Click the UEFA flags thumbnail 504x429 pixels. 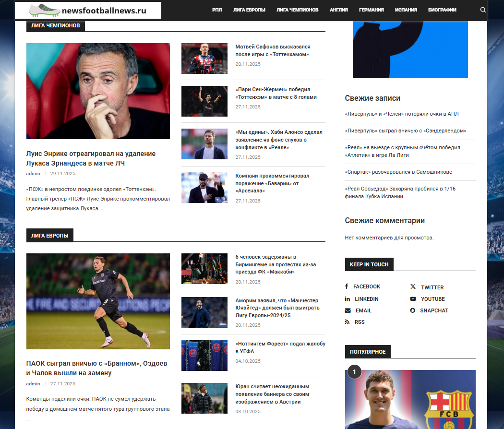(x=204, y=356)
